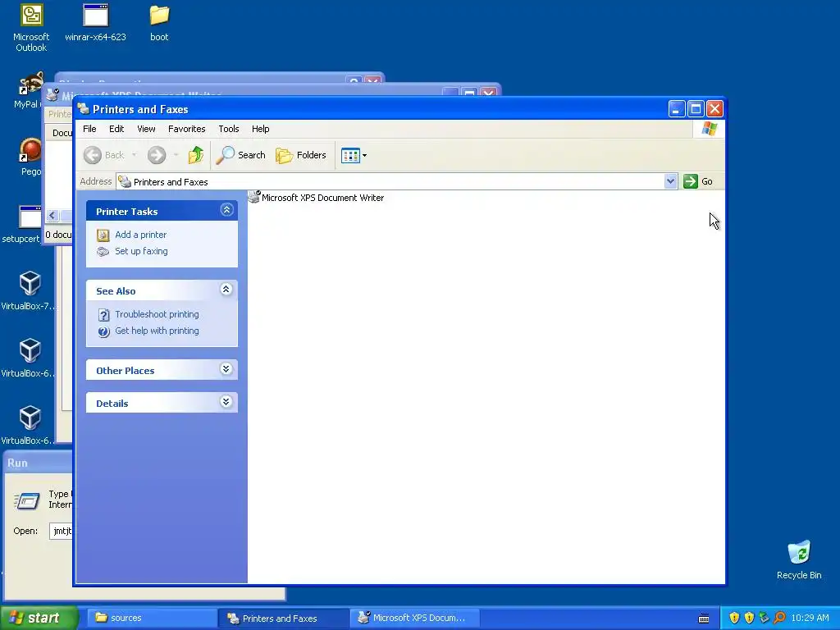Image resolution: width=840 pixels, height=630 pixels.
Task: Click the green Go button
Action: tap(698, 181)
